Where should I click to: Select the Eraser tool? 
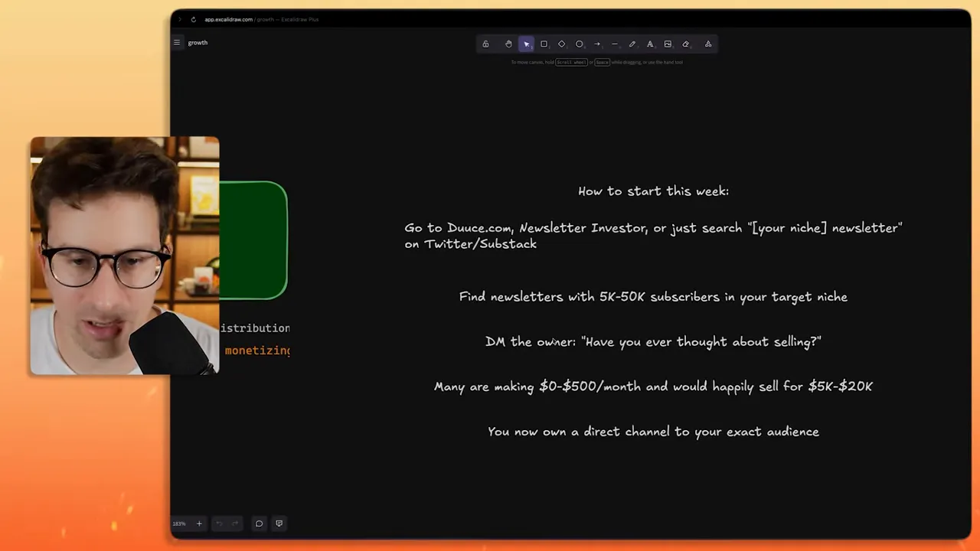685,44
